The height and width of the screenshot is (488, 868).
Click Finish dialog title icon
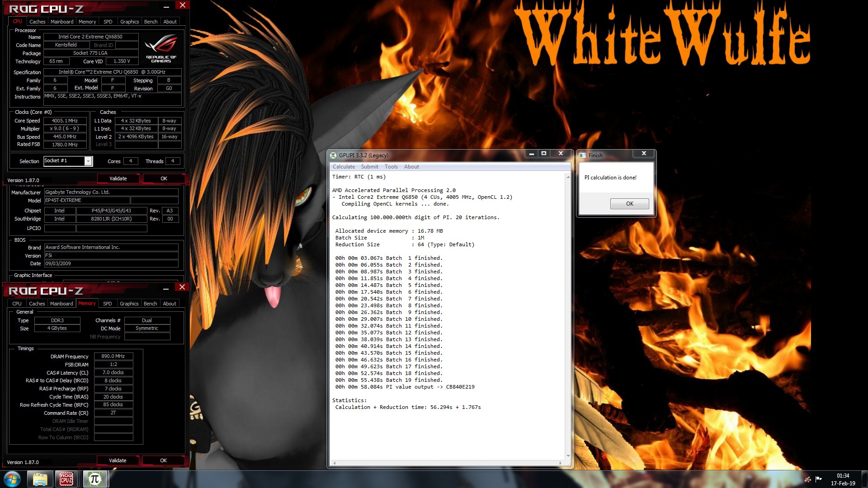(x=583, y=155)
